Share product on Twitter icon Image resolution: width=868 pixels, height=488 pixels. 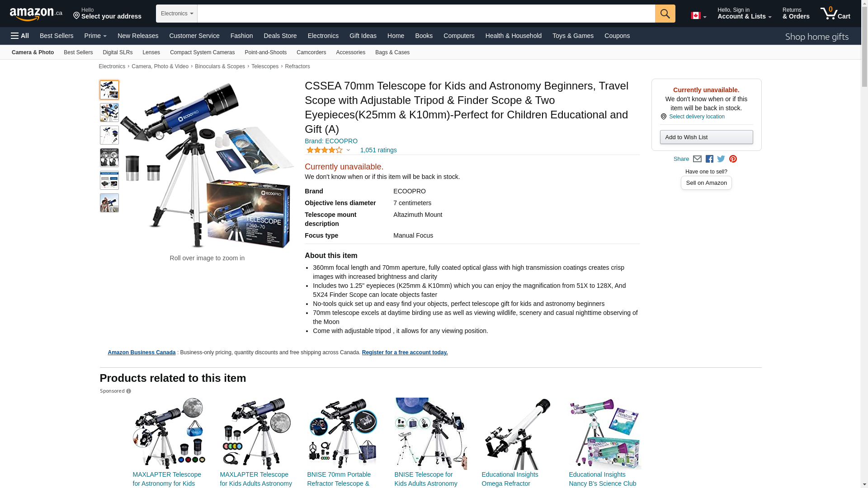721,159
